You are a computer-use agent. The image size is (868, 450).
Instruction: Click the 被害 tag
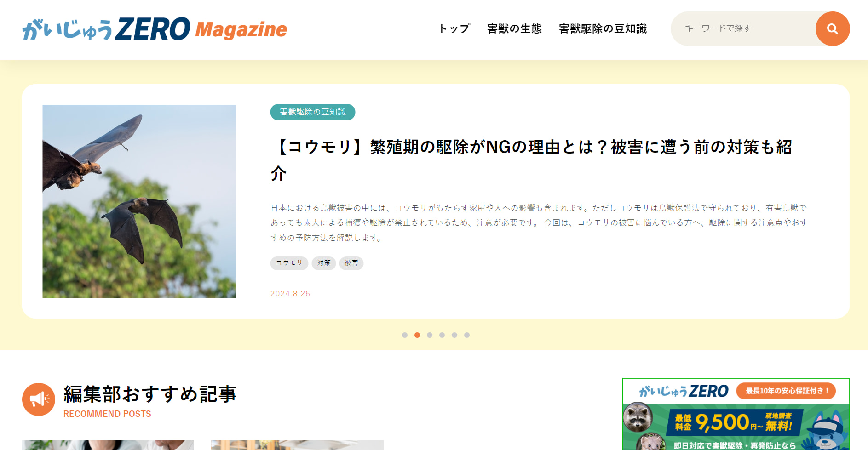tap(351, 263)
